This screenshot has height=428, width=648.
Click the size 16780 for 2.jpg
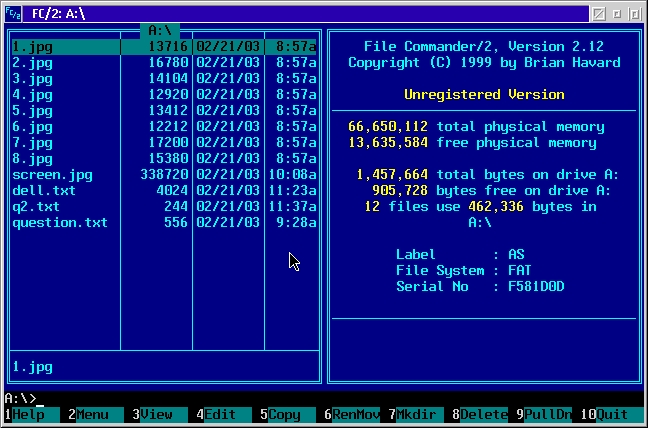tap(168, 63)
